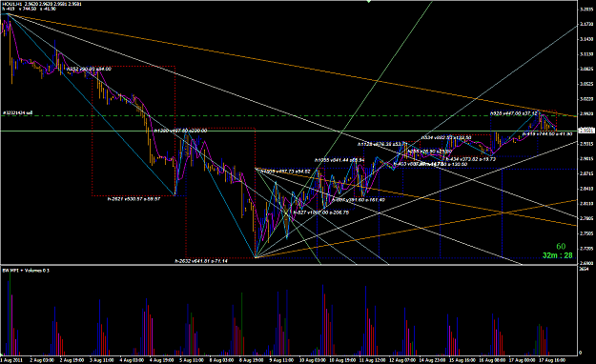Click the '17 Aug 00:00' time label
Image resolution: width=596 pixels, height=364 pixels.
522,360
